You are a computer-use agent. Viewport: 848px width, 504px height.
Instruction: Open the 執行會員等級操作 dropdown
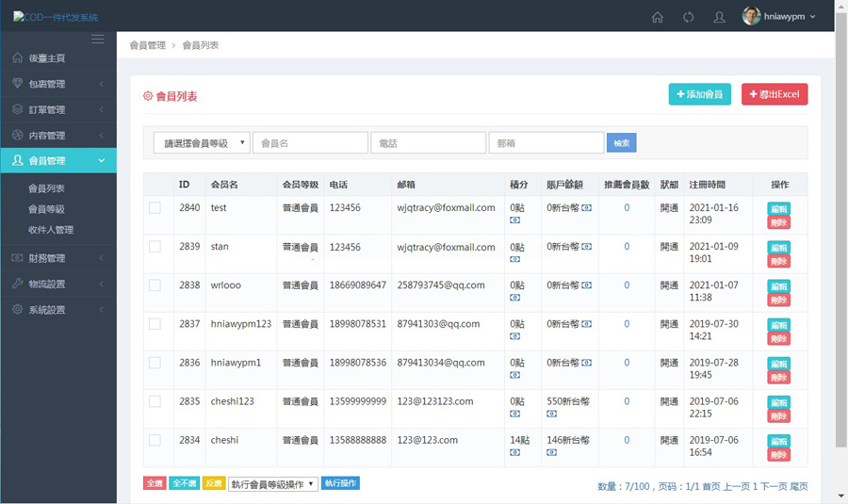point(272,484)
